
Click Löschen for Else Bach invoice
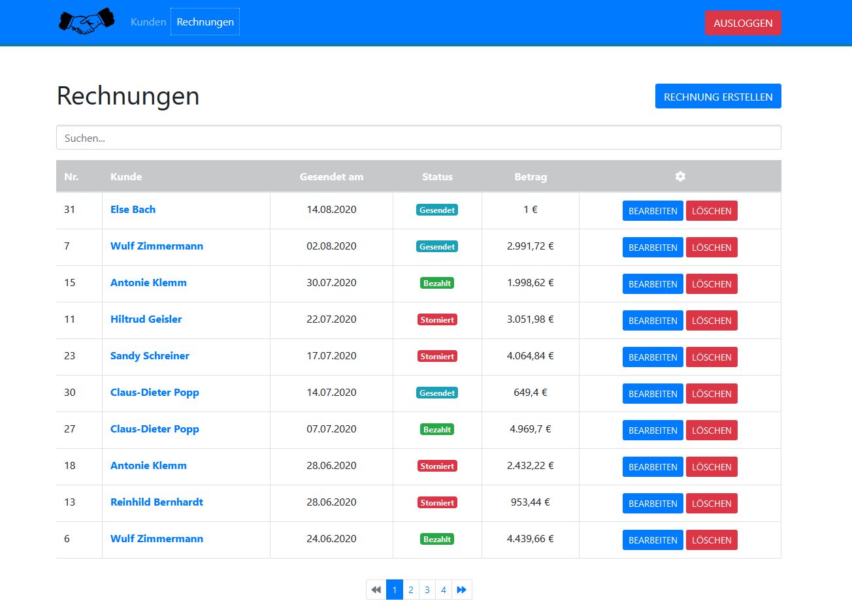pos(712,211)
